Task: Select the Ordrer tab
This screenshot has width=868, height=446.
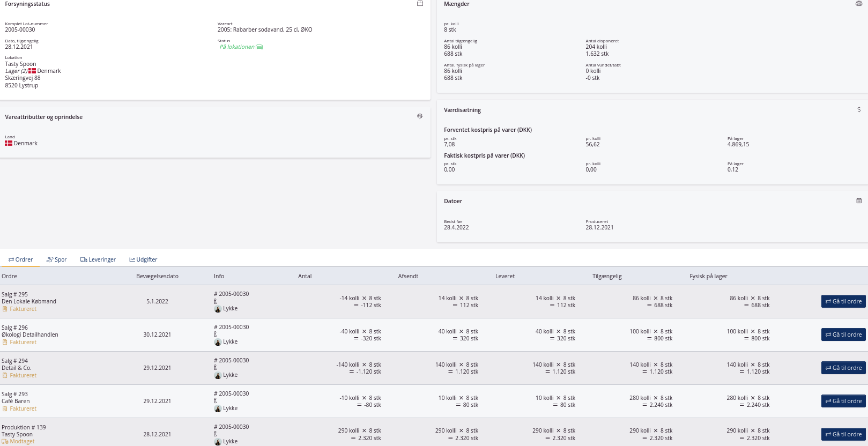Action: coord(20,259)
